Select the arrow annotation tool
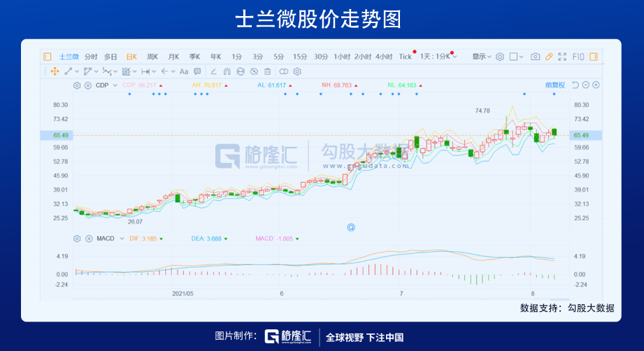The width and height of the screenshot is (644, 351). 164,71
